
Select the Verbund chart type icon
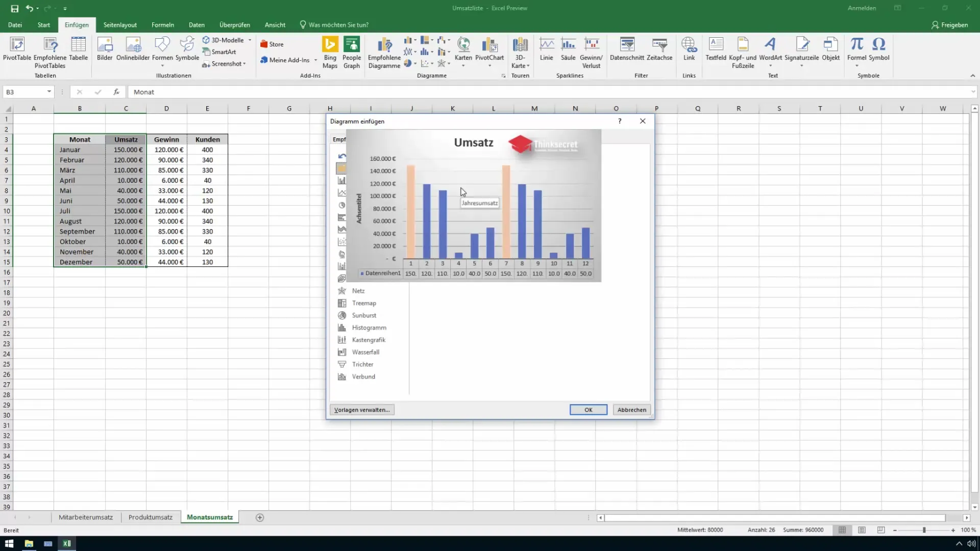click(x=341, y=376)
